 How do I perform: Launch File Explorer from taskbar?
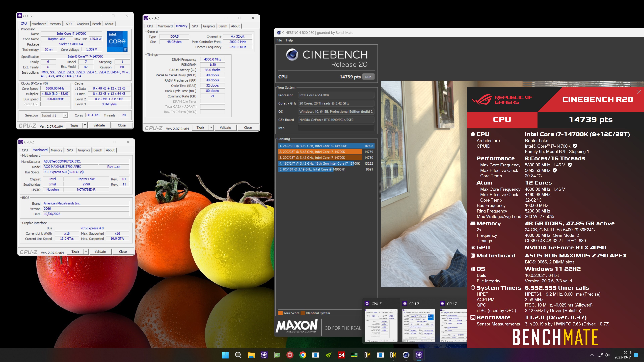pyautogui.click(x=251, y=355)
